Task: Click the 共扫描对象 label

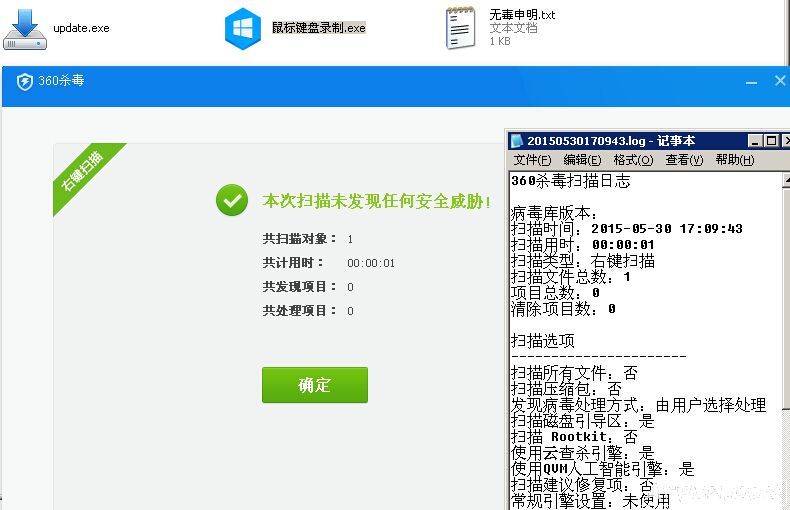Action: point(299,238)
